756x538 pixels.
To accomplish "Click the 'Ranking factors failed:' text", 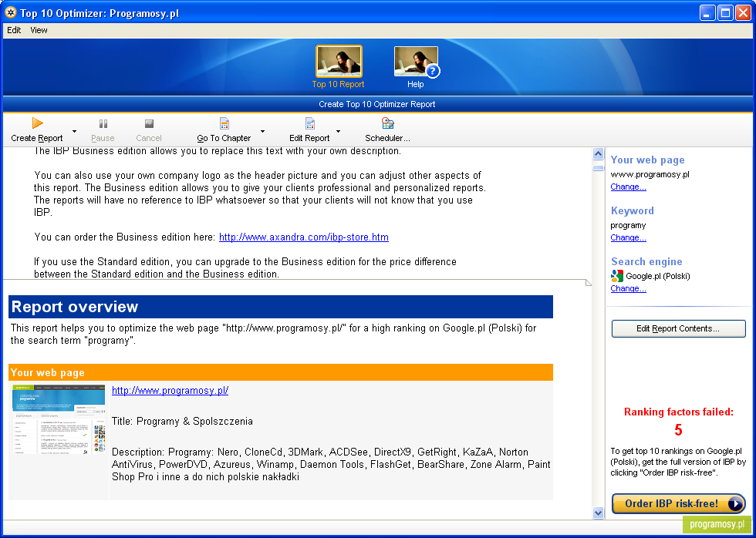I will (x=678, y=412).
